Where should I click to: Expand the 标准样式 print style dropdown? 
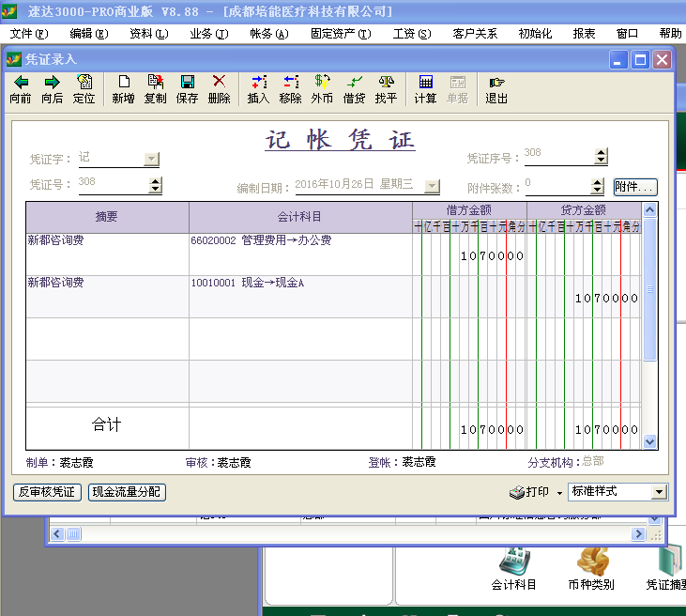659,492
